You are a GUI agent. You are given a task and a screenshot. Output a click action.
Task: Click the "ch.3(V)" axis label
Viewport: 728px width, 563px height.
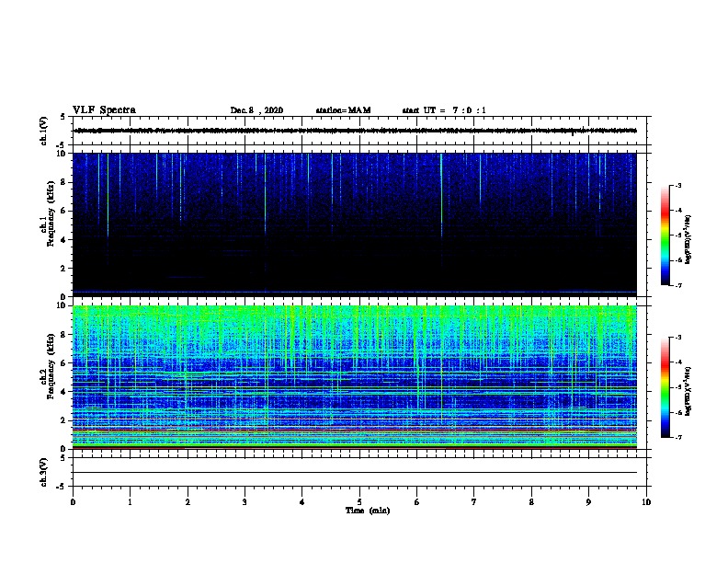coord(43,472)
